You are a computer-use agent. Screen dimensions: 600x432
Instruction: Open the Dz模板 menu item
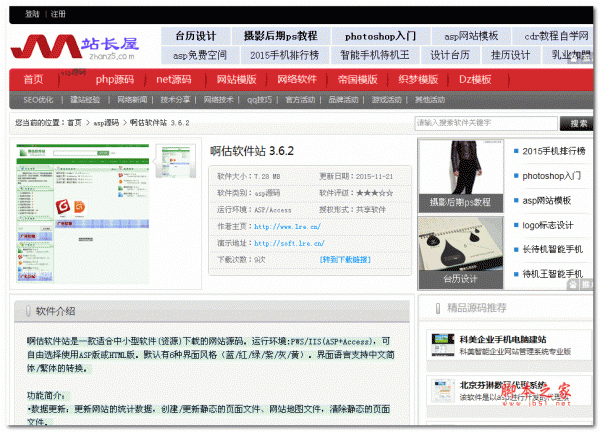coord(475,80)
